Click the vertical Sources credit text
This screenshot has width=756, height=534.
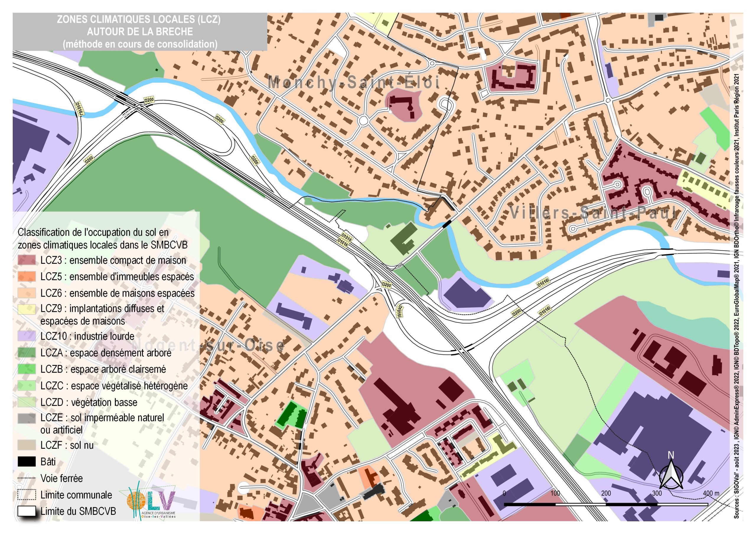pyautogui.click(x=737, y=296)
